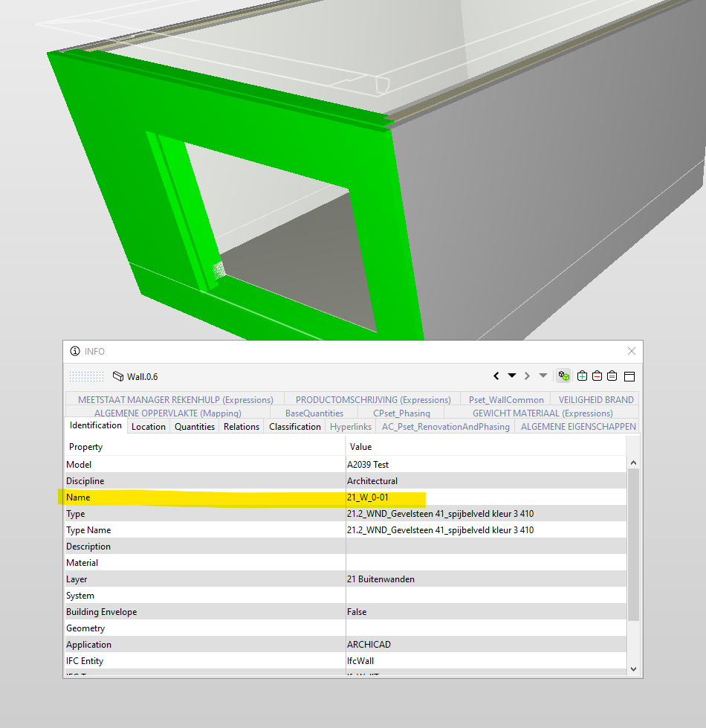Click the panel layout icon beside the isolate icon
This screenshot has width=706, height=728.
coord(629,376)
